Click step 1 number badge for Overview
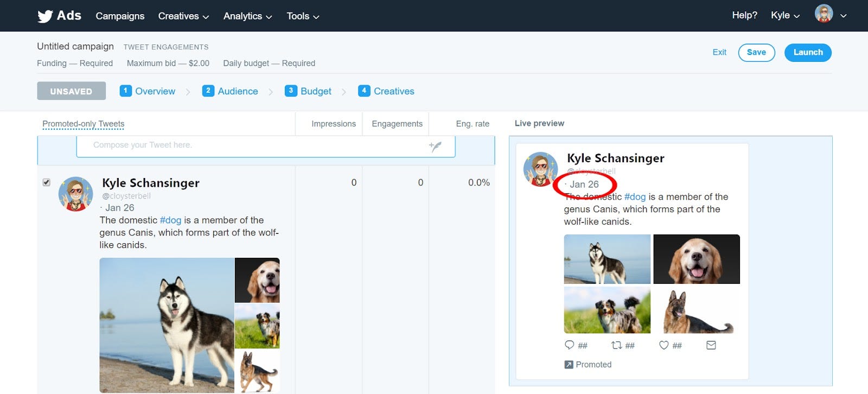Viewport: 868px width, 394px height. [125, 91]
